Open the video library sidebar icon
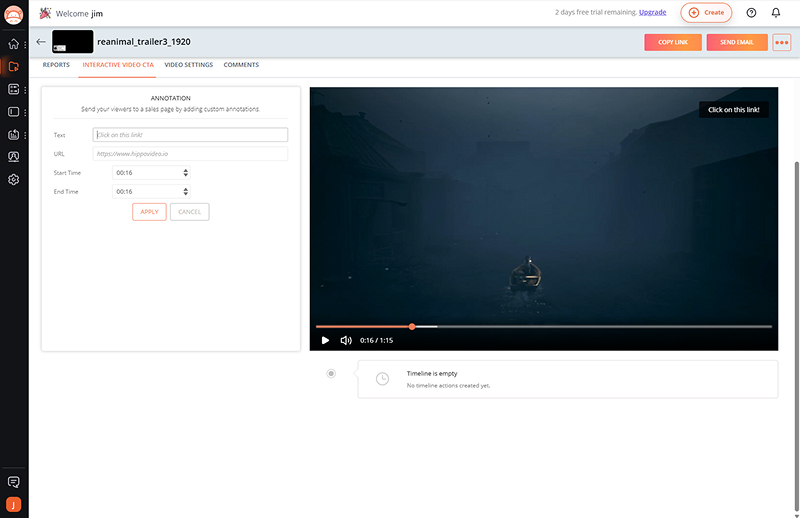Image resolution: width=800 pixels, height=518 pixels. coord(14,67)
